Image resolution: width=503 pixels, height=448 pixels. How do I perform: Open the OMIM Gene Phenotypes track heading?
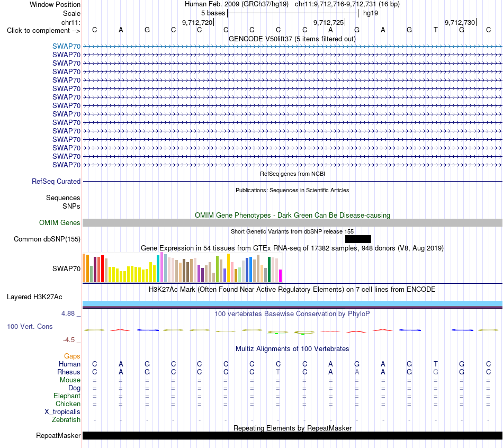tap(292, 215)
